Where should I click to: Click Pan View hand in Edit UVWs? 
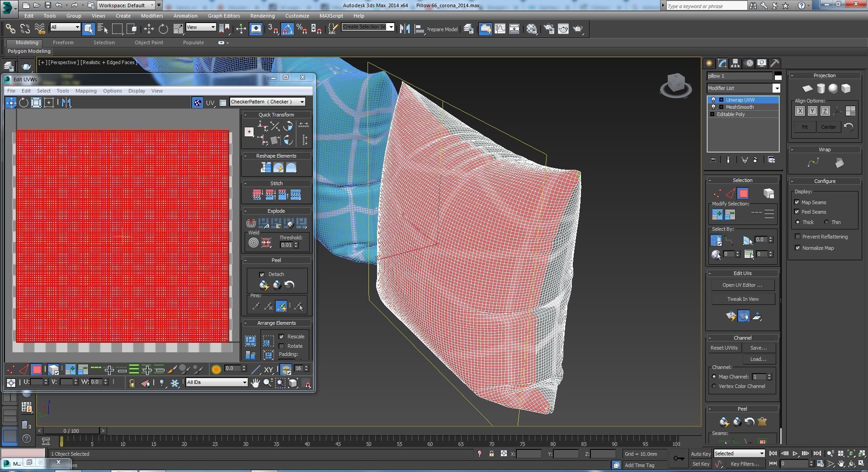point(255,383)
